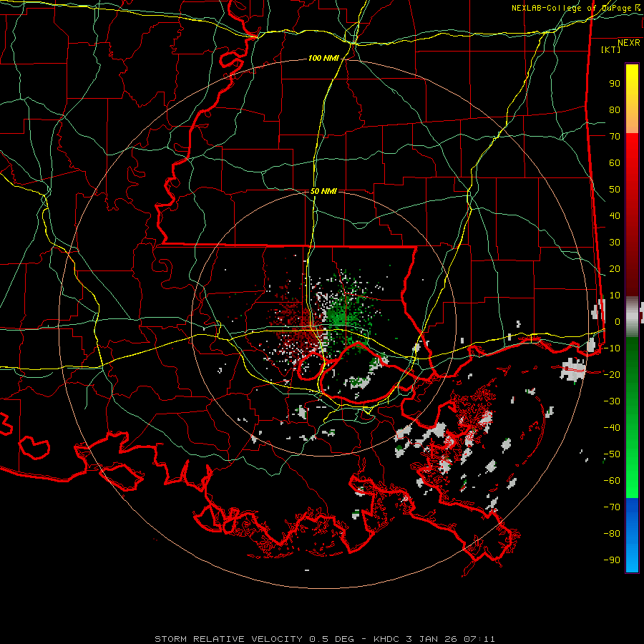The width and height of the screenshot is (644, 644).
Task: Select the -70 value on the velocity scale
Action: pyautogui.click(x=612, y=507)
